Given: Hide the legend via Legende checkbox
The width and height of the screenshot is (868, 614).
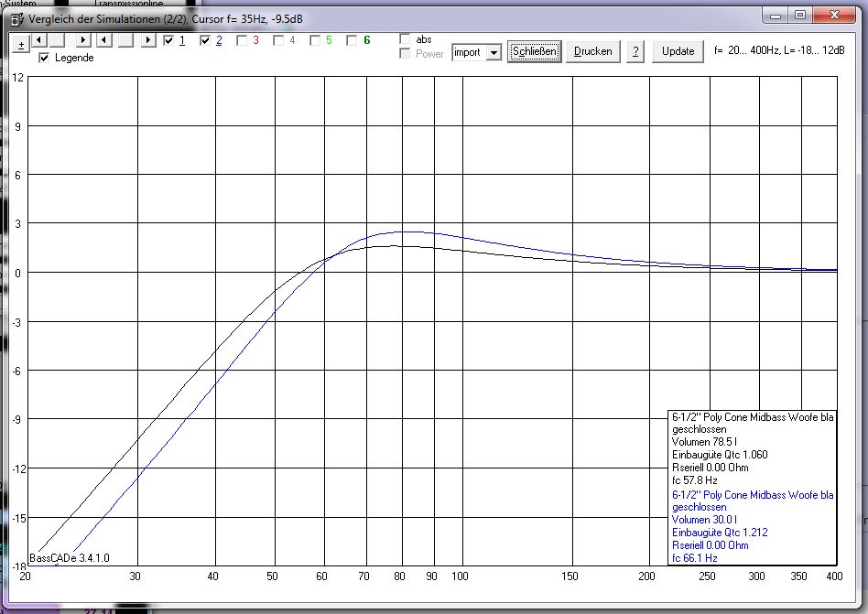Looking at the screenshot, I should pyautogui.click(x=44, y=58).
